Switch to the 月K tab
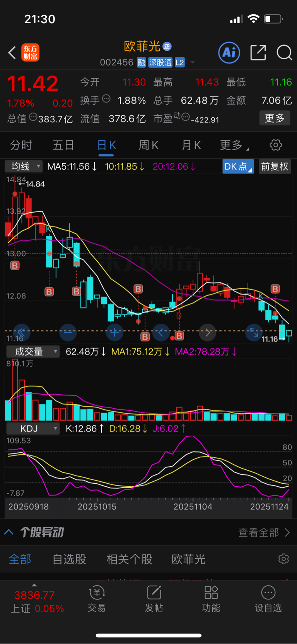This screenshot has width=297, height=644. [191, 145]
